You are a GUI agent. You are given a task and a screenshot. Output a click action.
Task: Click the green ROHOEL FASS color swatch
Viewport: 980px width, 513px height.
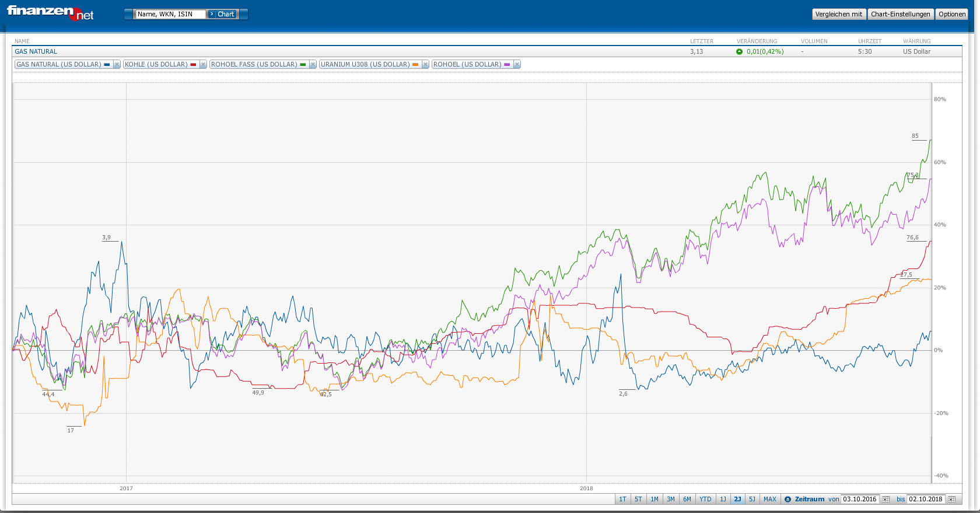pyautogui.click(x=303, y=64)
